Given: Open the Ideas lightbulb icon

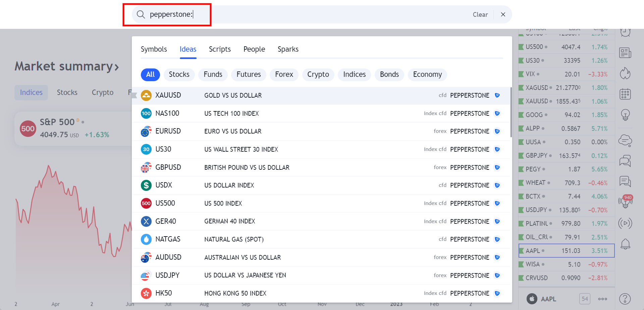Looking at the screenshot, I should point(625,115).
